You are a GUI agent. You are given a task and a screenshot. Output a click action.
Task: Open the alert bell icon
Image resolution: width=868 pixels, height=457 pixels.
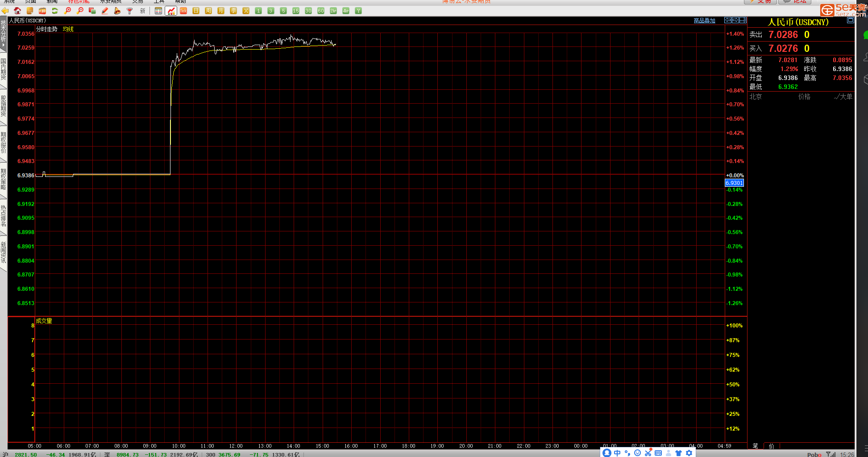(x=117, y=11)
